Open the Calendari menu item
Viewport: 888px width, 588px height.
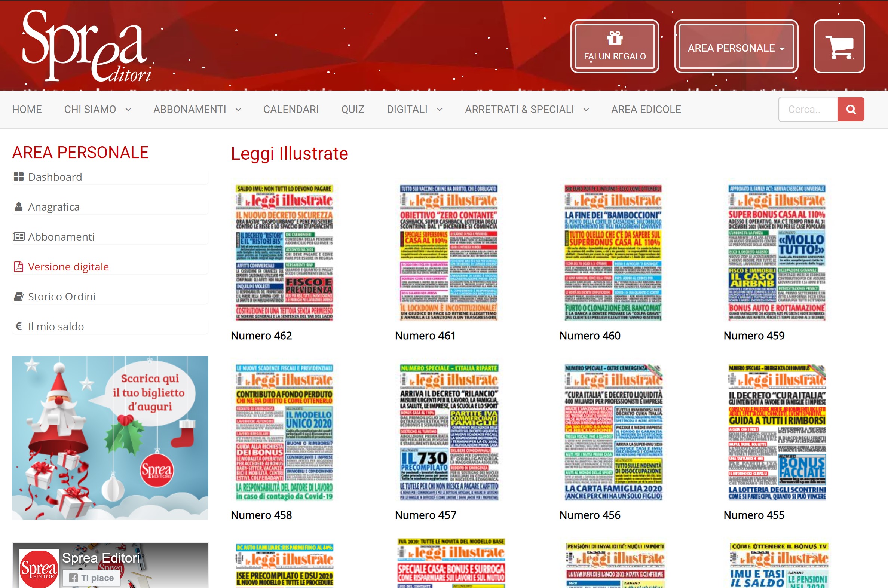coord(291,110)
